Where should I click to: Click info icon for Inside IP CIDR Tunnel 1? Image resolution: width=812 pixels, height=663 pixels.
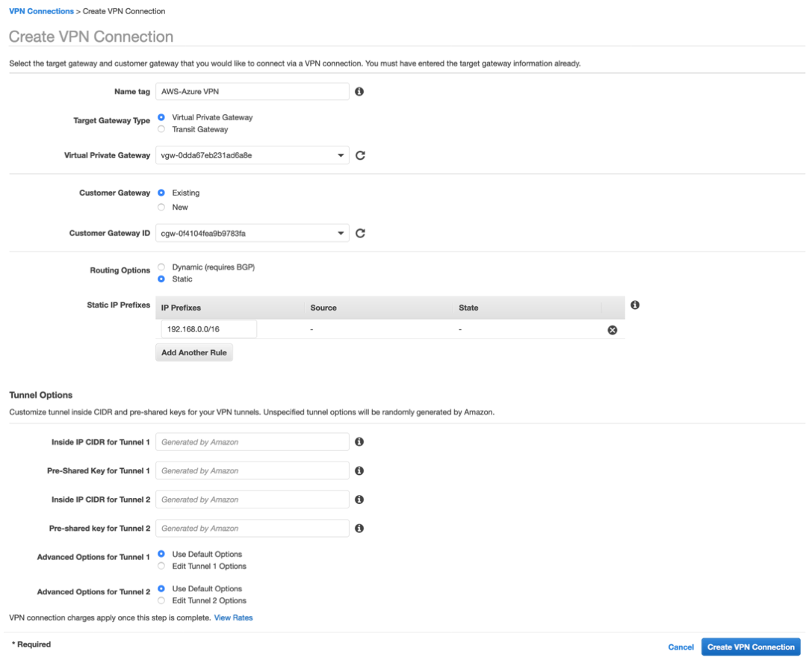359,441
